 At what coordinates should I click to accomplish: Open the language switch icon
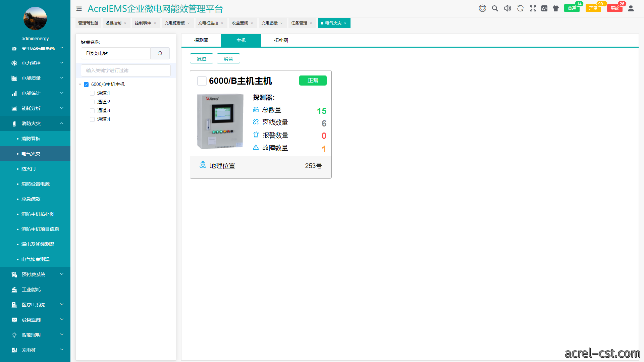tap(544, 8)
